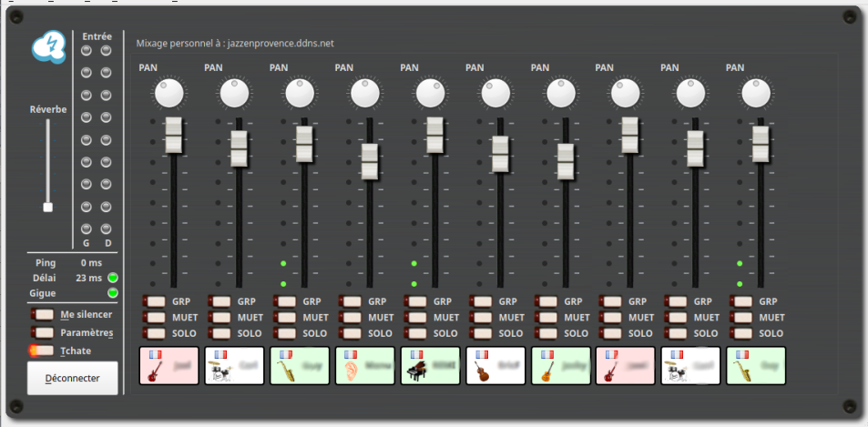The height and width of the screenshot is (427, 868).
Task: Mute the tenth channel saxophone
Action: 741,318
